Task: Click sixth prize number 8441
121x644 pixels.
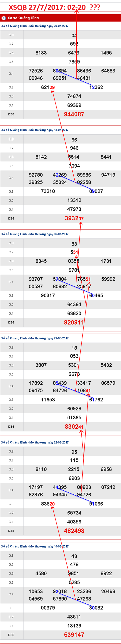Action: tap(106, 157)
